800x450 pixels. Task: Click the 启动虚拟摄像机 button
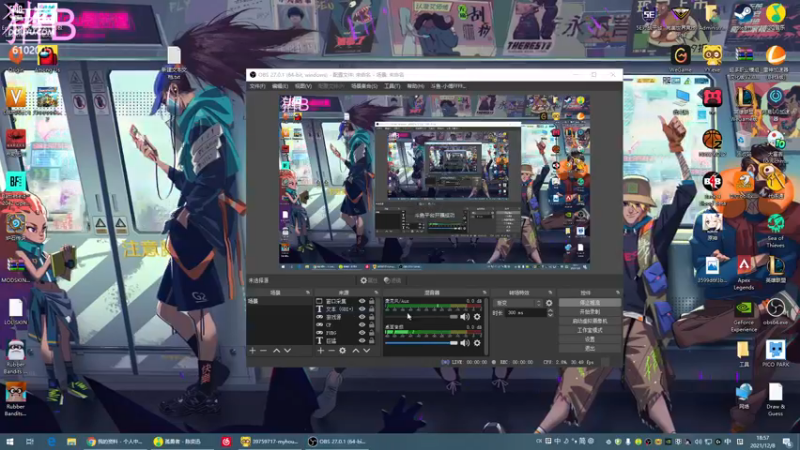click(590, 321)
